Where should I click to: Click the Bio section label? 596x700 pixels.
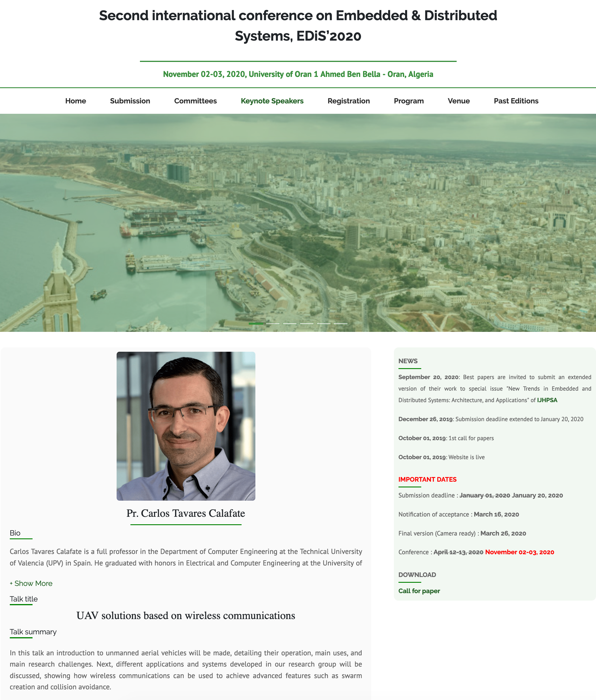[15, 533]
